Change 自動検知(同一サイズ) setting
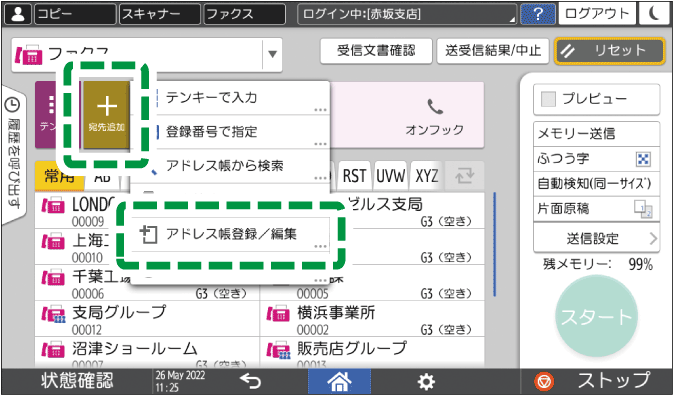This screenshot has width=676, height=396. (596, 184)
